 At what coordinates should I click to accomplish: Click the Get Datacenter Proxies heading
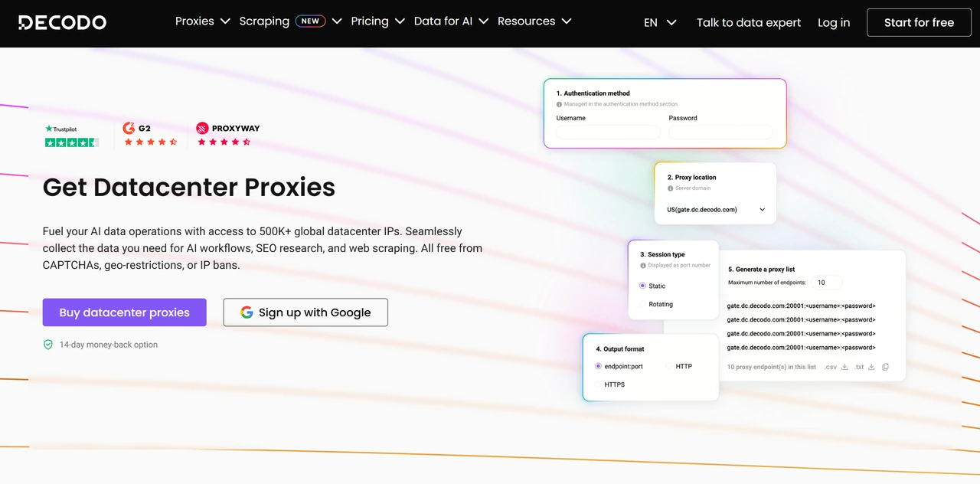tap(189, 187)
